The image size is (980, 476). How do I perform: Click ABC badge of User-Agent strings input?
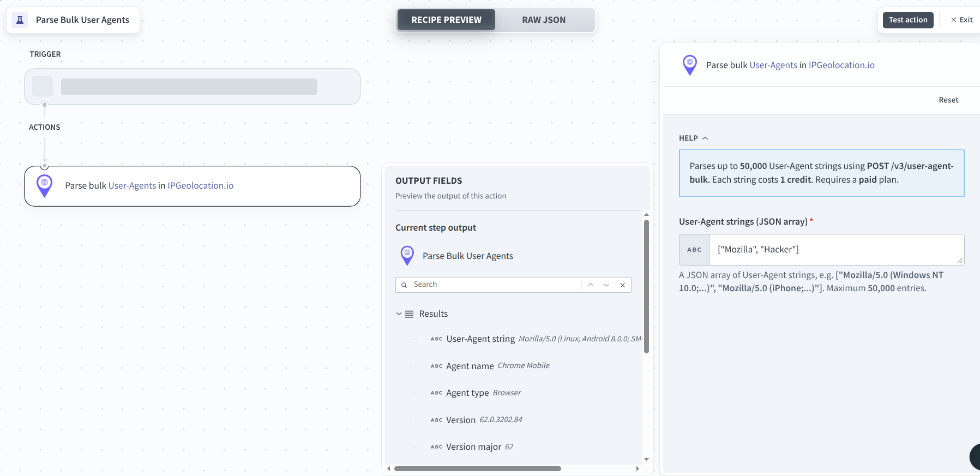coord(694,250)
